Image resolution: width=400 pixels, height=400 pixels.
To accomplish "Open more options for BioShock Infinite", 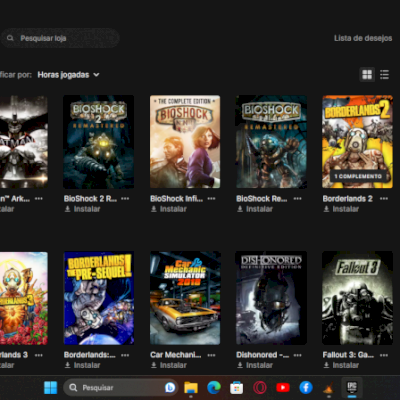I will click(211, 199).
